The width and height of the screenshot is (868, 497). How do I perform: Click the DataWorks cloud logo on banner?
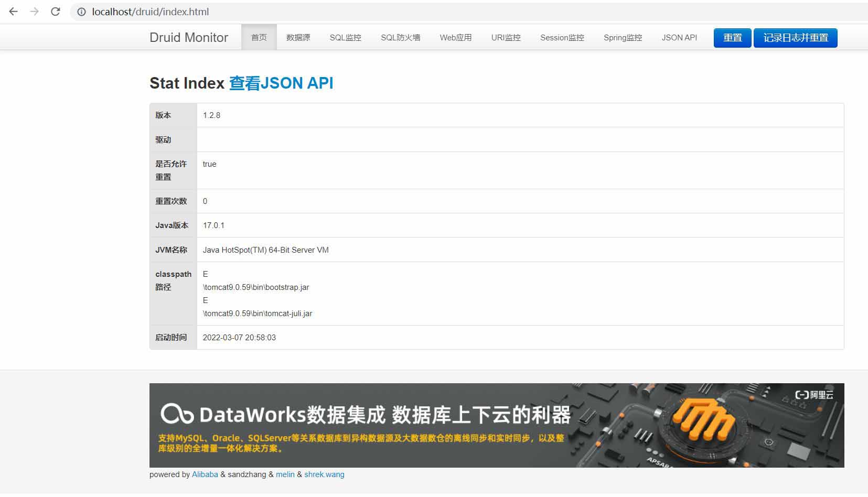point(177,414)
